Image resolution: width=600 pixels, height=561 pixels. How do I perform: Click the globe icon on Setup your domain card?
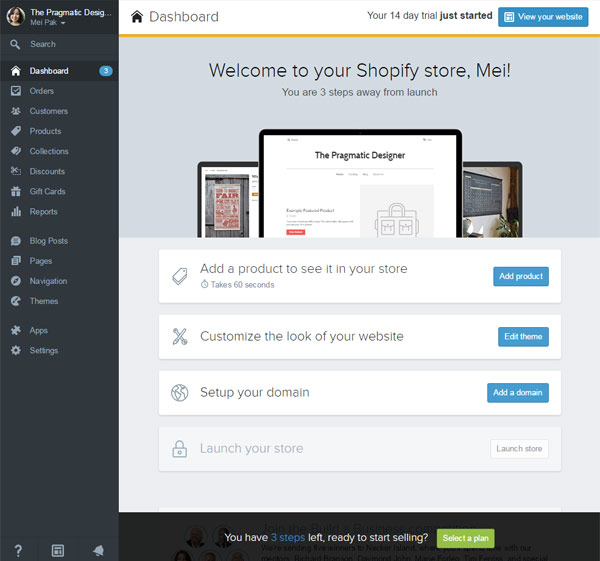pyautogui.click(x=179, y=393)
